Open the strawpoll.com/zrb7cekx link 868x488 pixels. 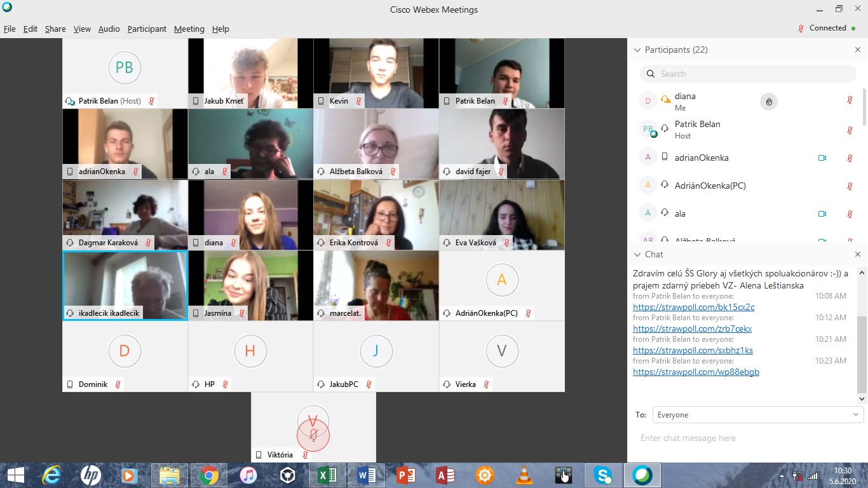coord(692,329)
